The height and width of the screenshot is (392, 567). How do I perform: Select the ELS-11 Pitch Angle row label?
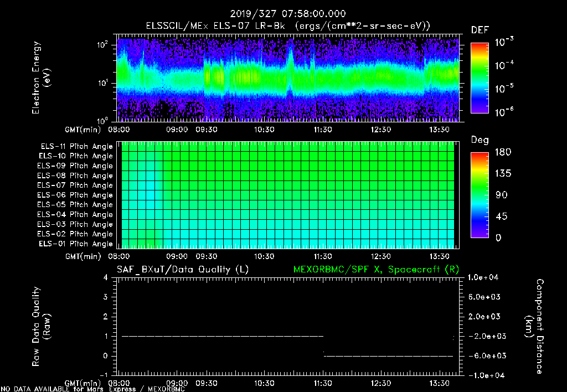76,147
